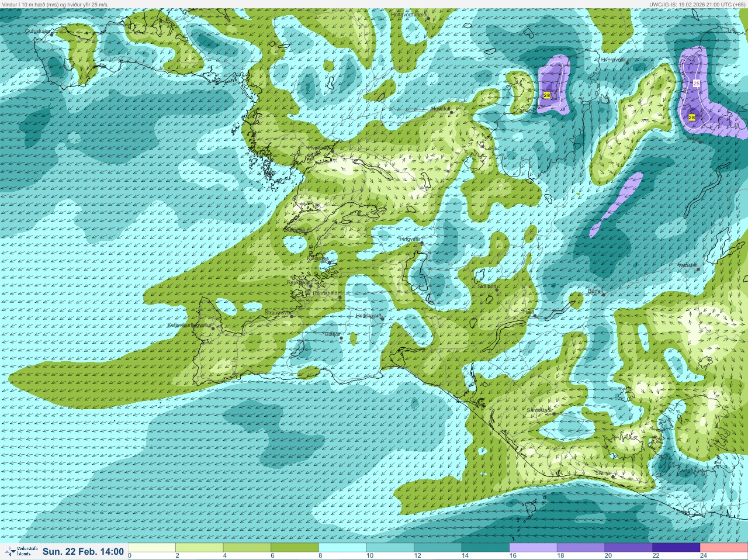Click the Húsafell station label
Viewport: 748px width, 560px height.
441,109
